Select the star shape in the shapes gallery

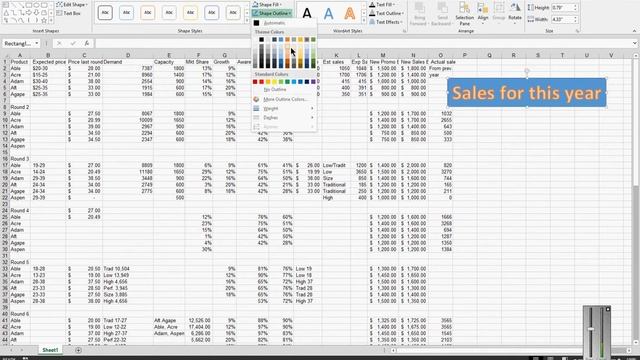point(44,20)
